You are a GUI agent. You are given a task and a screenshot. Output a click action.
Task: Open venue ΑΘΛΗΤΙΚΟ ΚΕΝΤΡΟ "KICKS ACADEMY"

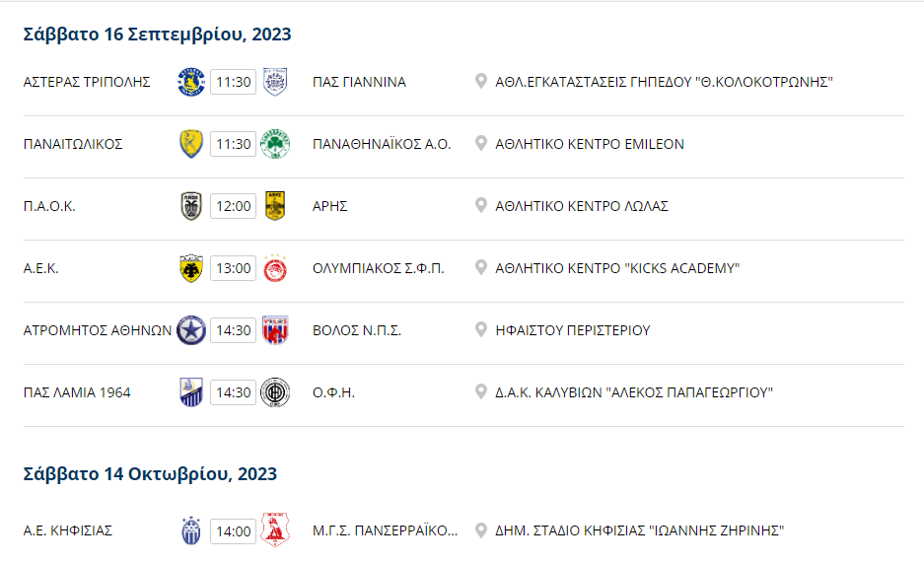click(617, 268)
